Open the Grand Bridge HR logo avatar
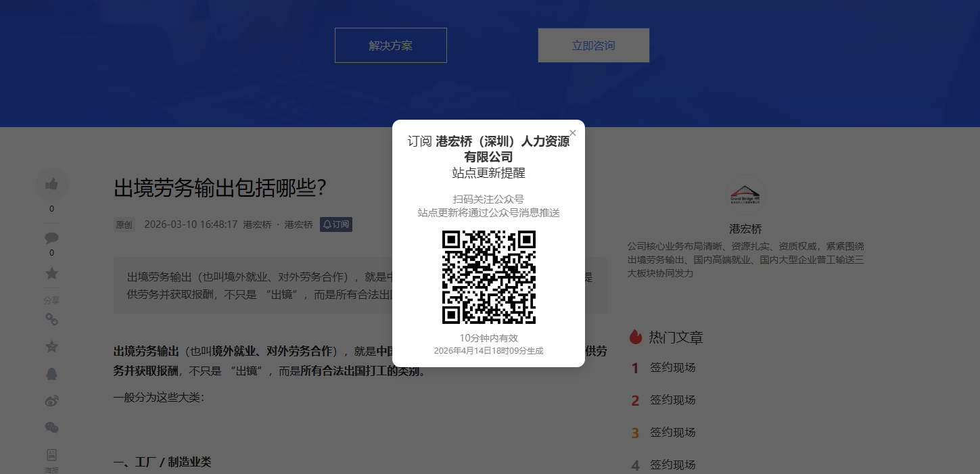Image resolution: width=980 pixels, height=474 pixels. [745, 197]
